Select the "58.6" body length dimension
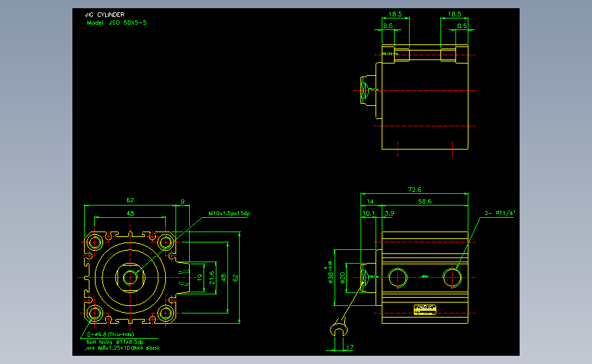Screen dimensions: 592x364 425,201
